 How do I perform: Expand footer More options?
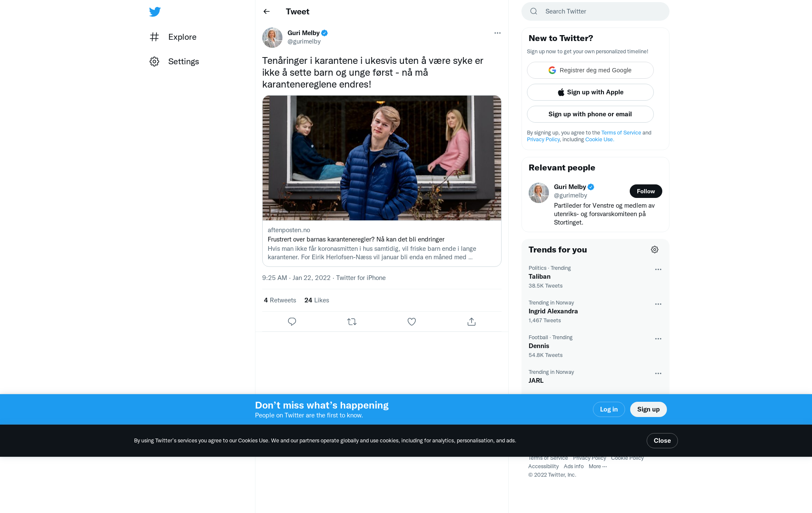598,466
